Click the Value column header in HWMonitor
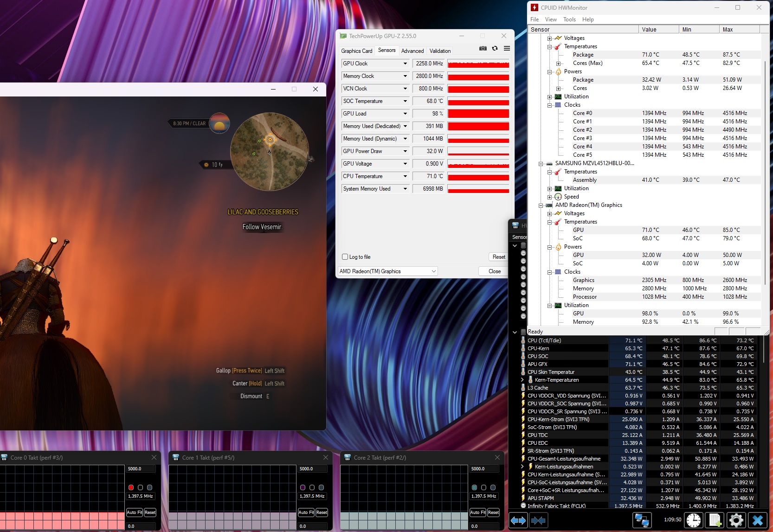773x532 pixels. point(658,29)
